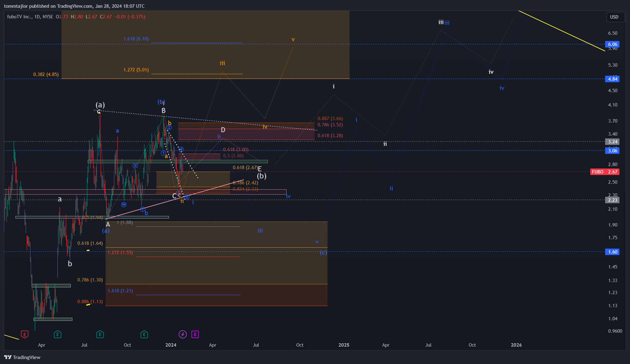Click the white (a) wave label at the 2023 peak
Viewport: 630px width, 364px height.
click(x=100, y=105)
